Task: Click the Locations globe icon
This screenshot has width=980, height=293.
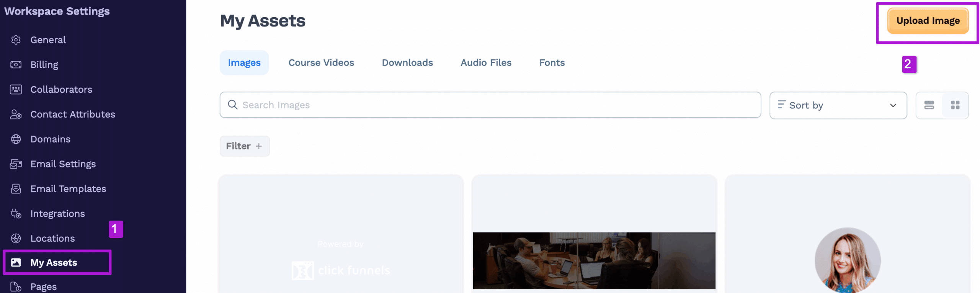Action: coord(16,238)
